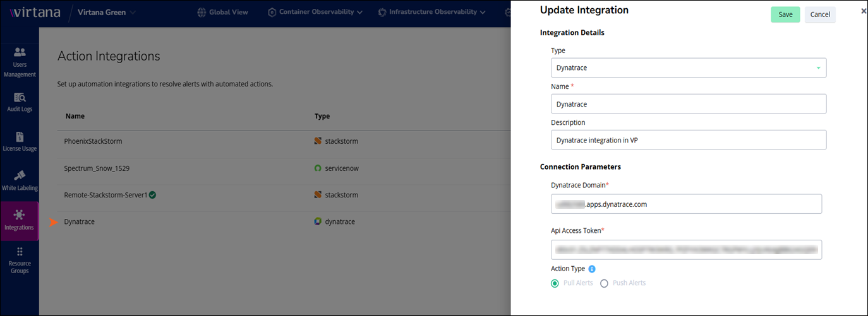Select the Push Alerts radio button

604,283
